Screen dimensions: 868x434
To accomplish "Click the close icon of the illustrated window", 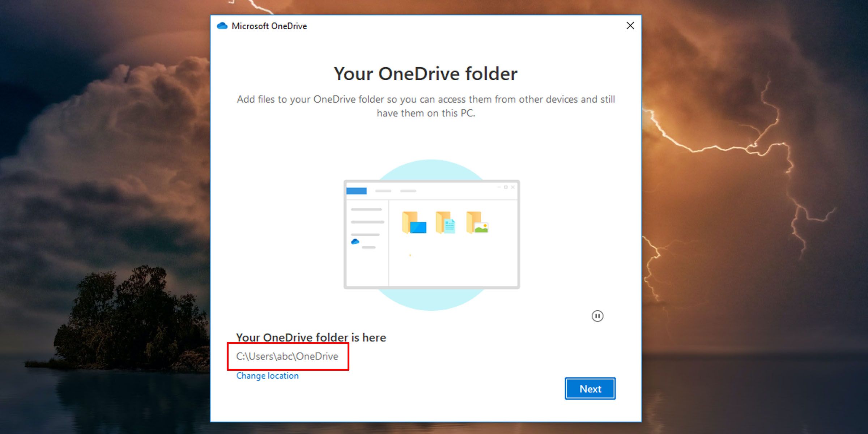I will [x=513, y=187].
